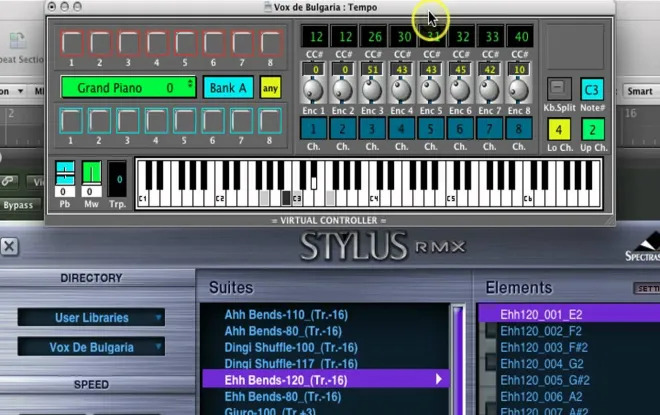Click the C3 Note# box
Screen dimensions: 660x415
tap(592, 89)
